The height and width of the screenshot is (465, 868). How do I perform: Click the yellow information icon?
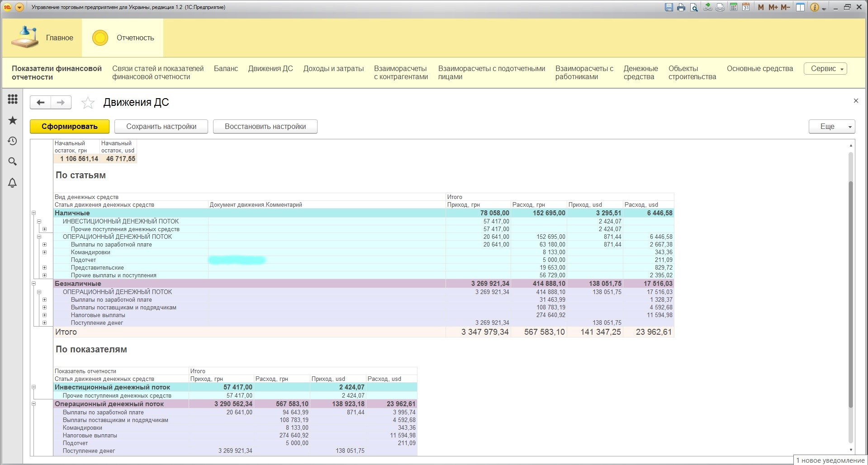pos(814,7)
